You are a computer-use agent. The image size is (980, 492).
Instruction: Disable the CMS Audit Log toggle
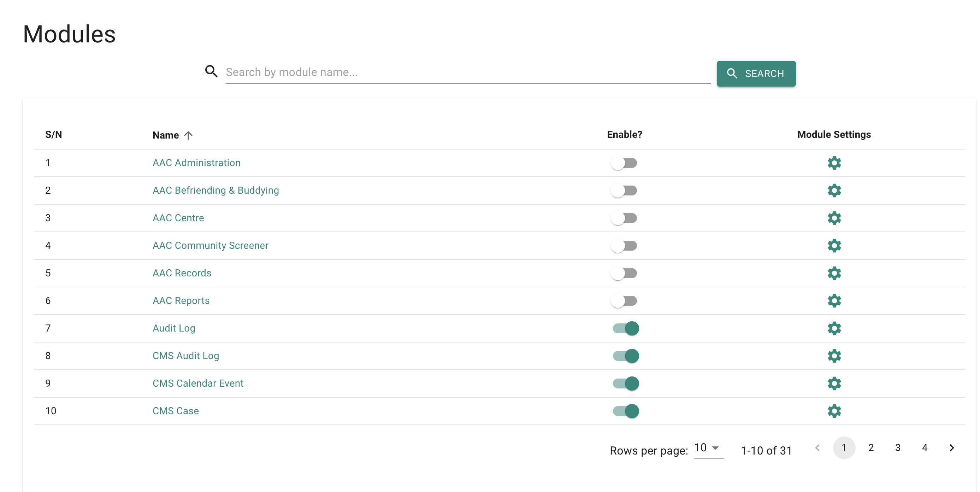click(626, 356)
